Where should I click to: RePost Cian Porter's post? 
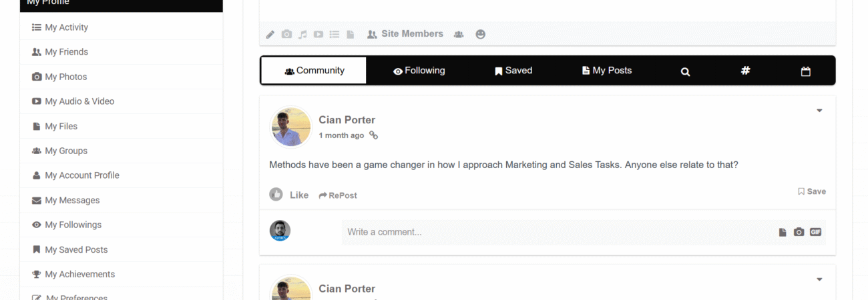click(338, 195)
